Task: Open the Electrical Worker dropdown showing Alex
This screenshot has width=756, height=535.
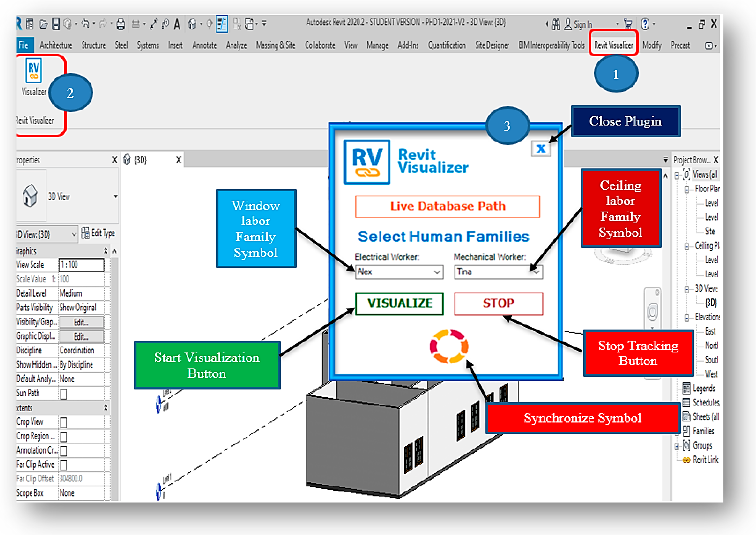Action: point(399,272)
